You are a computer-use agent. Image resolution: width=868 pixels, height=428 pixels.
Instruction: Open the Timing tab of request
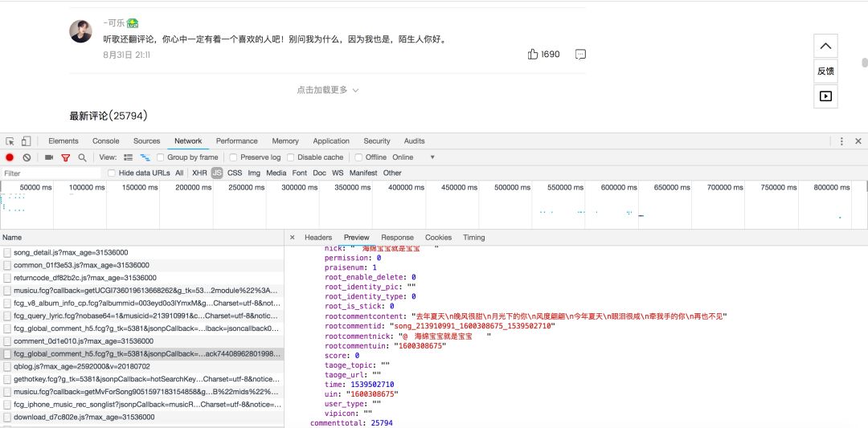point(474,237)
